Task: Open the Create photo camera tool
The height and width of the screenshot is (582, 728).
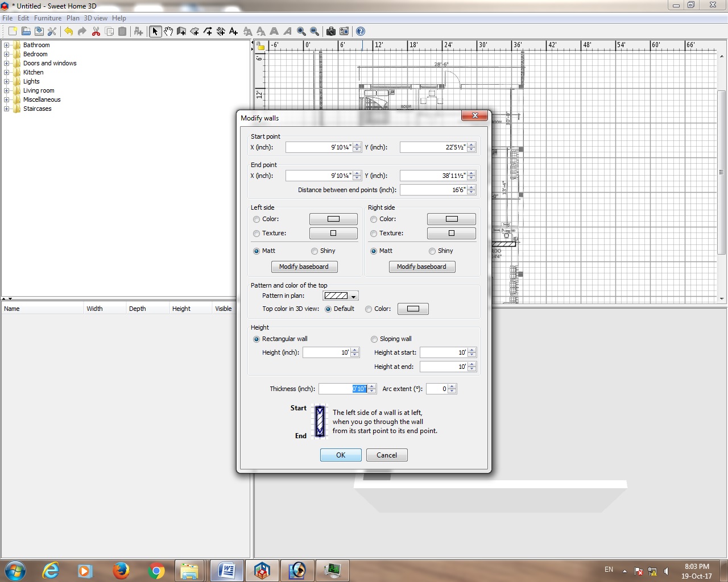Action: point(330,31)
